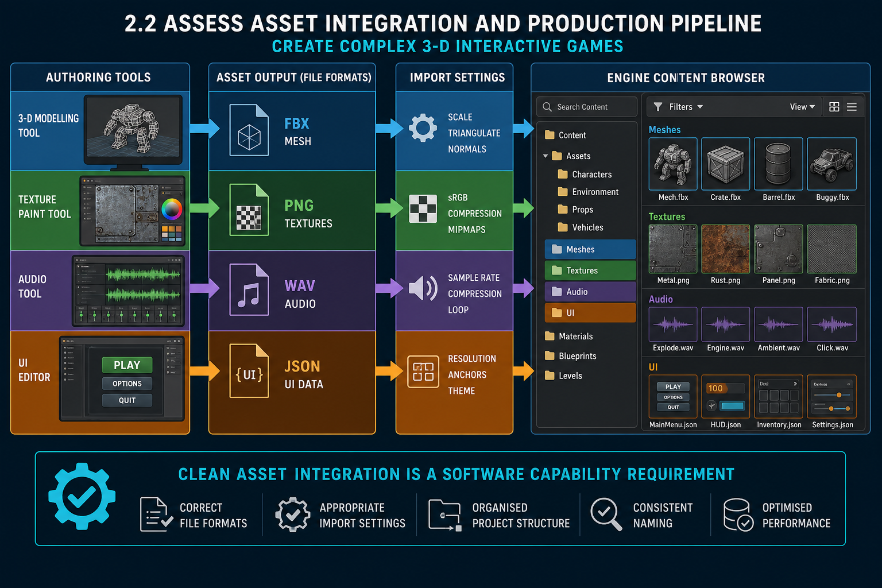Click the gear icon beside SCALE settings
This screenshot has height=588, width=882.
423,127
